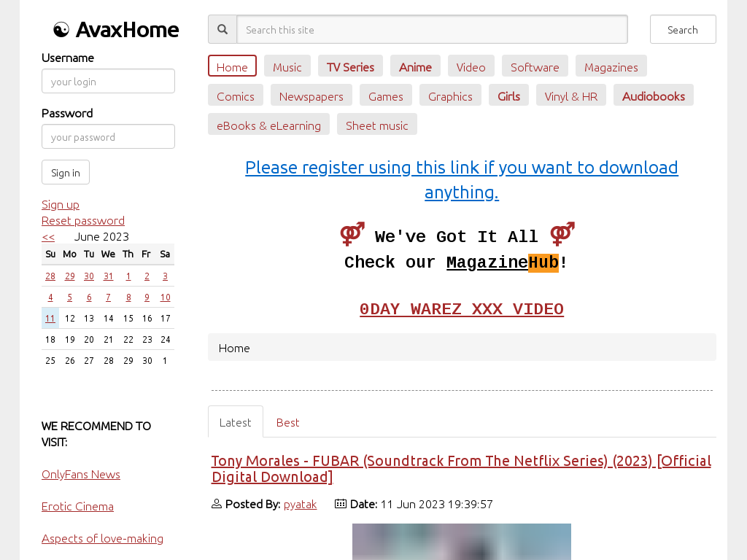Select calendar date June 10

click(x=166, y=297)
